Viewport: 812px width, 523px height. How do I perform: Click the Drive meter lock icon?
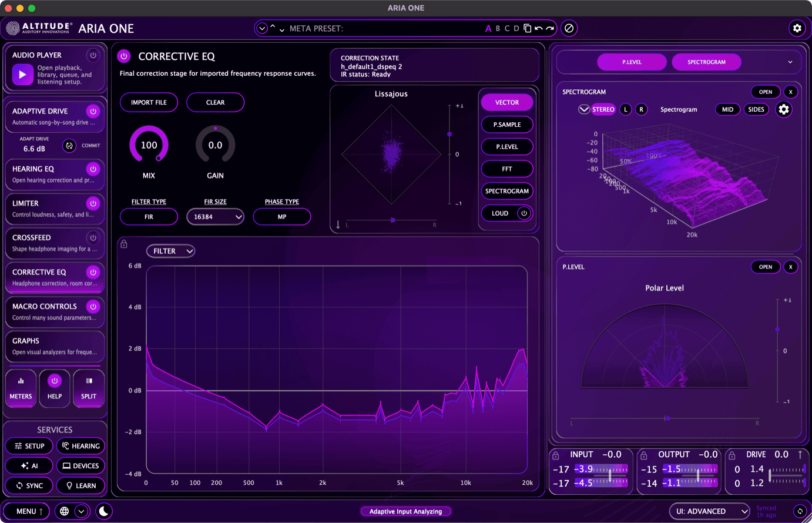[732, 455]
